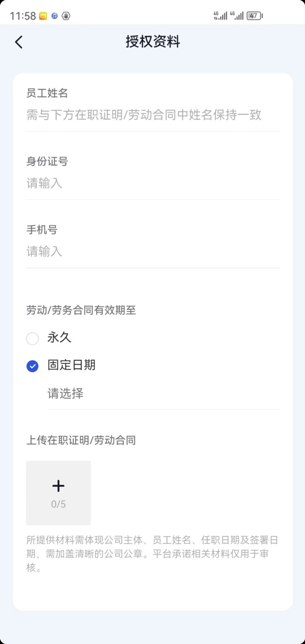Tap the first 4G signal icon
The image size is (305, 644).
220,16
